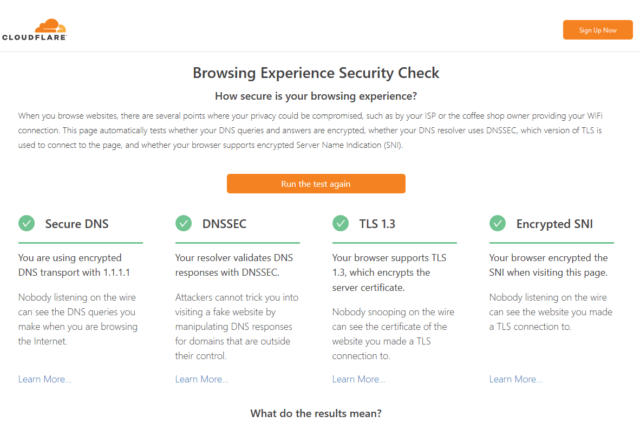
Task: Run the test again
Action: click(315, 184)
